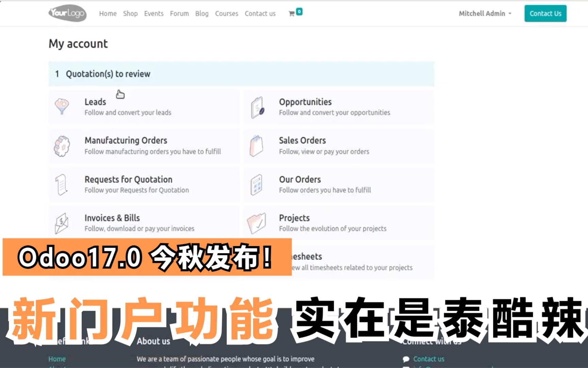588x368 pixels.
Task: Open the Forum menu item
Action: point(179,14)
